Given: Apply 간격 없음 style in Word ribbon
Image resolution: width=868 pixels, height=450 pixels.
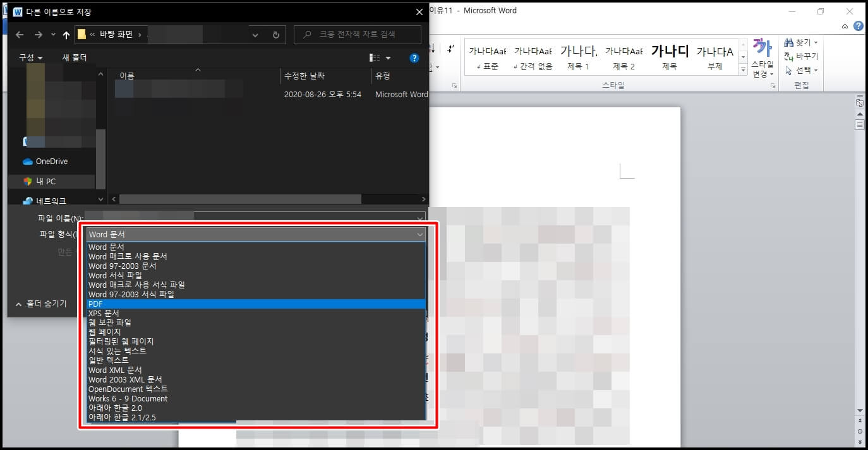Looking at the screenshot, I should (533, 57).
